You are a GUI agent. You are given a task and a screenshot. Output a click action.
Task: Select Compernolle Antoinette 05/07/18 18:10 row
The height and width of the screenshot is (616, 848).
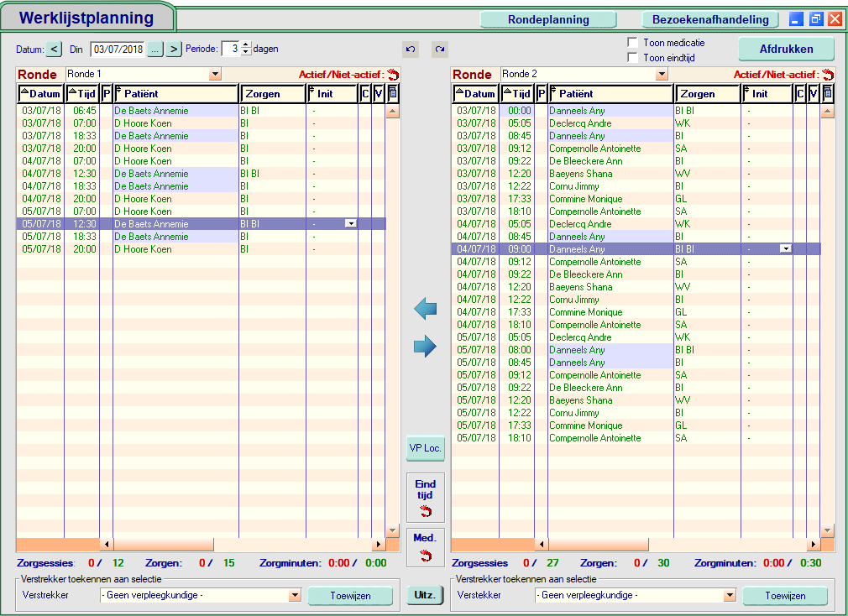tap(636, 438)
